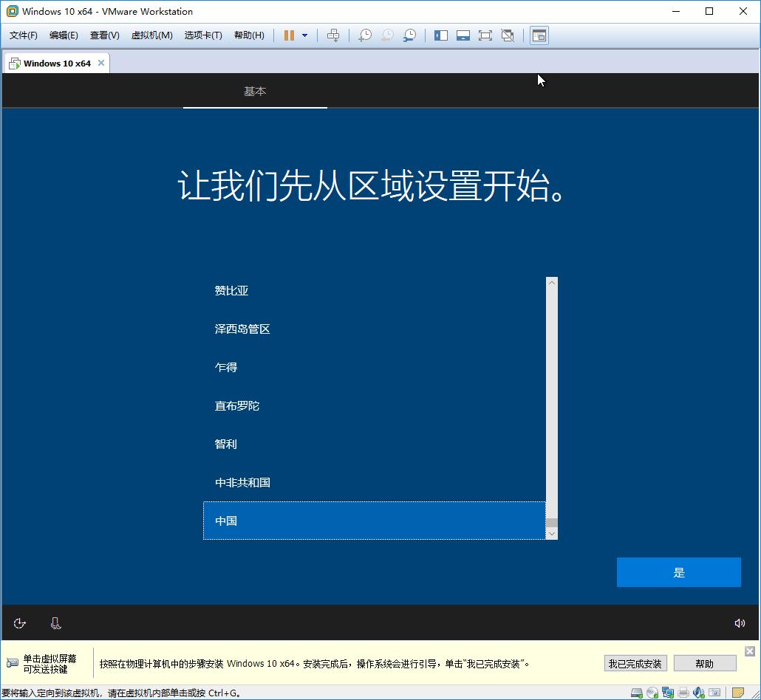
Task: Enter Unity mode
Action: point(507,35)
